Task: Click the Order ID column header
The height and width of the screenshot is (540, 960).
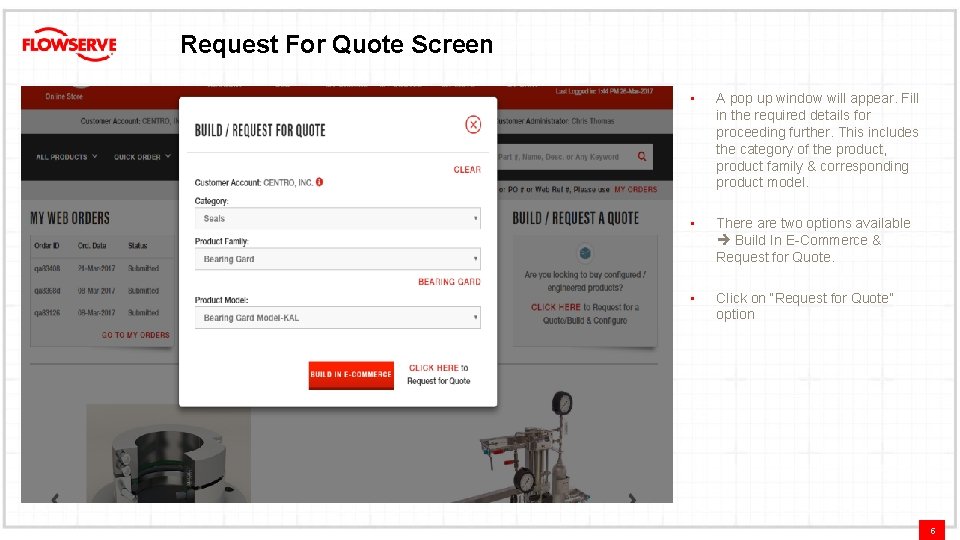Action: (x=47, y=246)
